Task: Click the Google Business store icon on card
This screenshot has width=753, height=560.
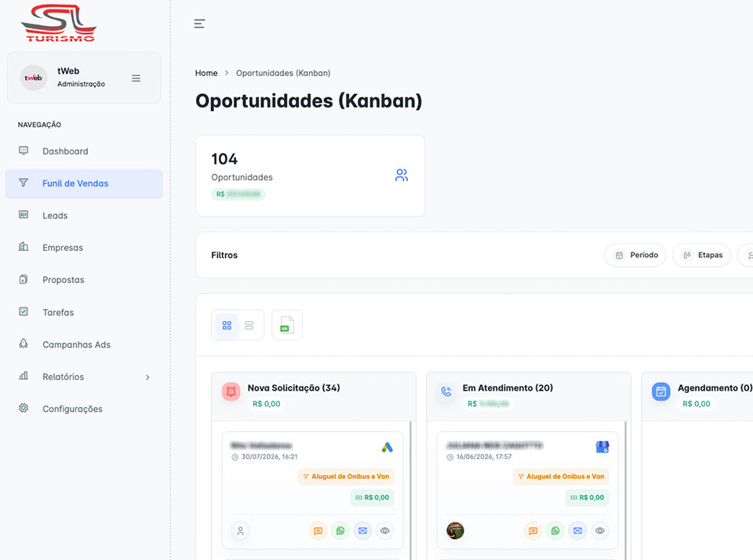Action: pyautogui.click(x=602, y=447)
